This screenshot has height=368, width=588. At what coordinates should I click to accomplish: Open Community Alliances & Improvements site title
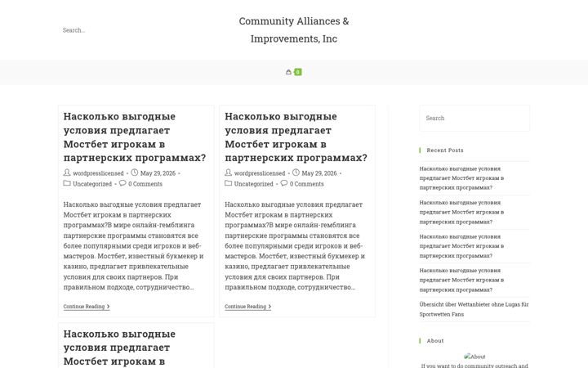coord(294,29)
